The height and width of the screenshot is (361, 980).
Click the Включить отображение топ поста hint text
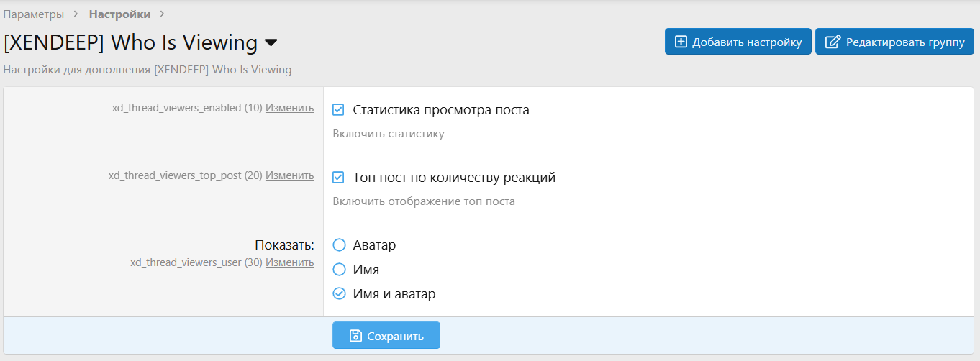[424, 201]
